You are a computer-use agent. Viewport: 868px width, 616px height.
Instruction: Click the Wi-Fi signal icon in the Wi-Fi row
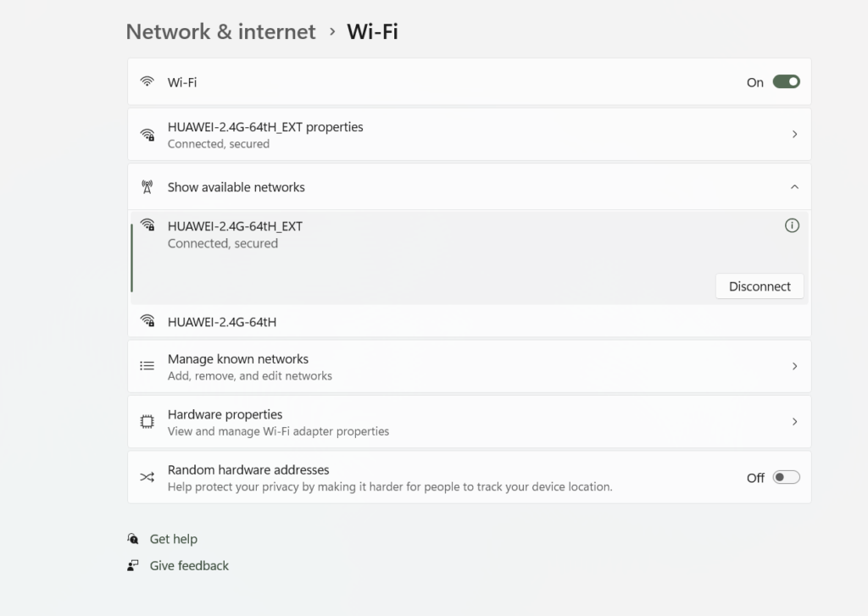tap(147, 82)
